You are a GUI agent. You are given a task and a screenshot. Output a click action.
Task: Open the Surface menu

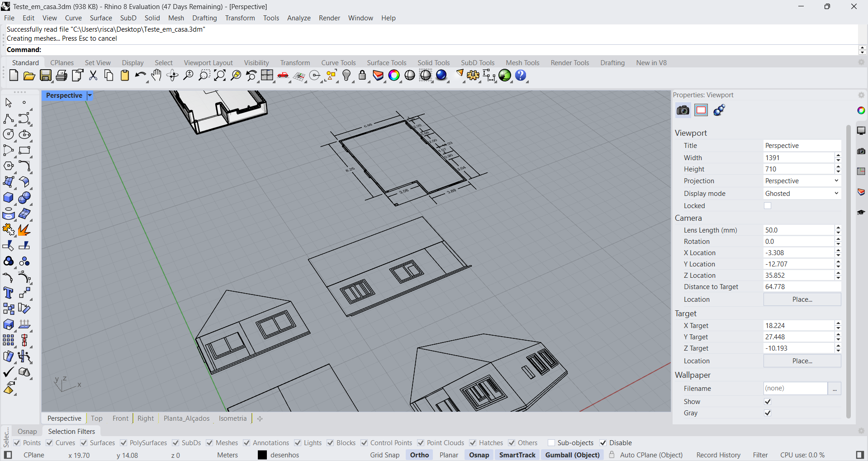pyautogui.click(x=100, y=18)
